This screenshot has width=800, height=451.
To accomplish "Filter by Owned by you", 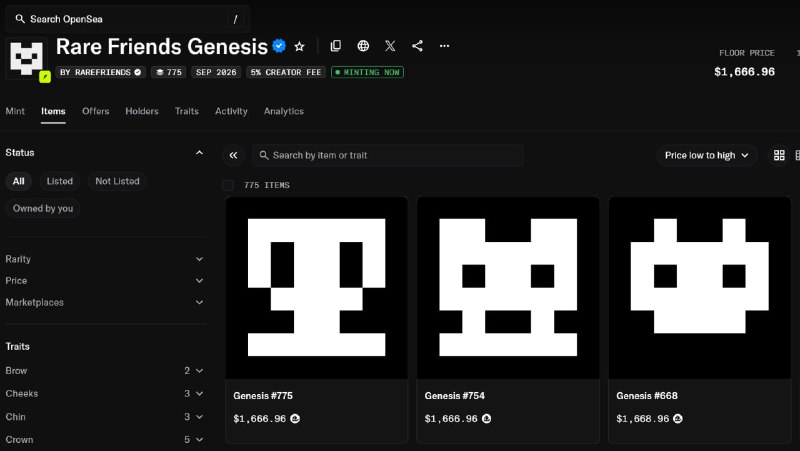I will click(x=43, y=208).
